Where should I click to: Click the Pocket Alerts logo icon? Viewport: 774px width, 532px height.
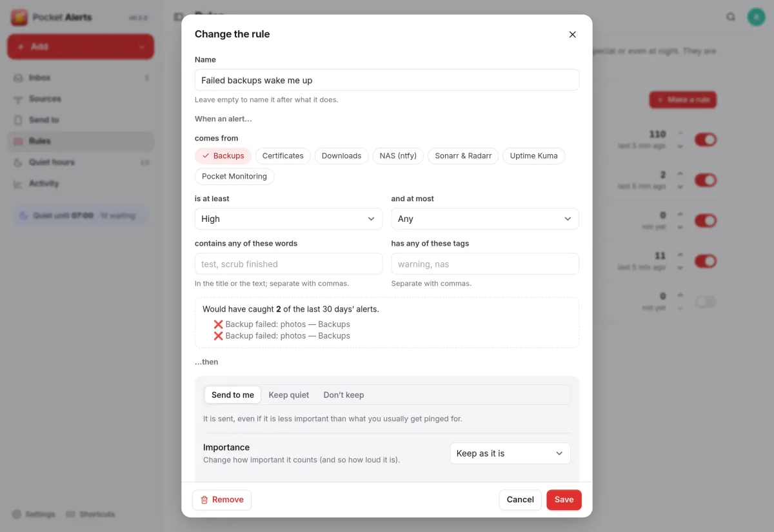19,17
